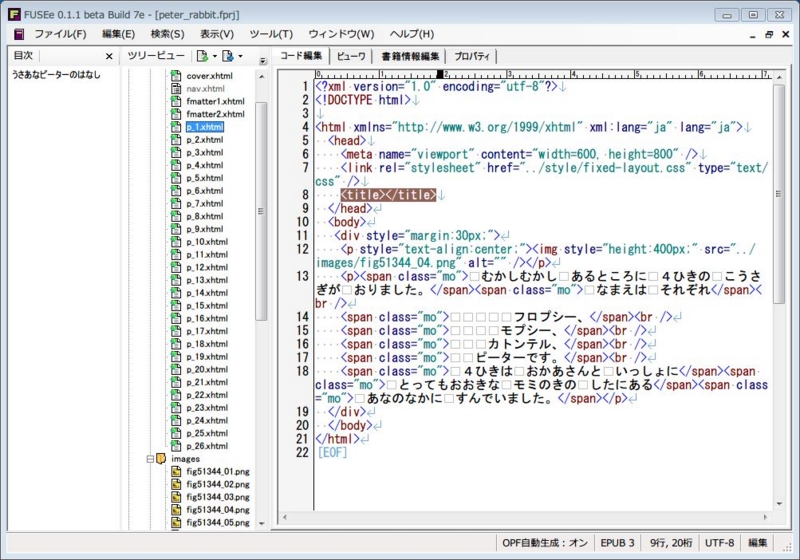
Task: Click the p_4.xhtml file icon
Action: 176,165
